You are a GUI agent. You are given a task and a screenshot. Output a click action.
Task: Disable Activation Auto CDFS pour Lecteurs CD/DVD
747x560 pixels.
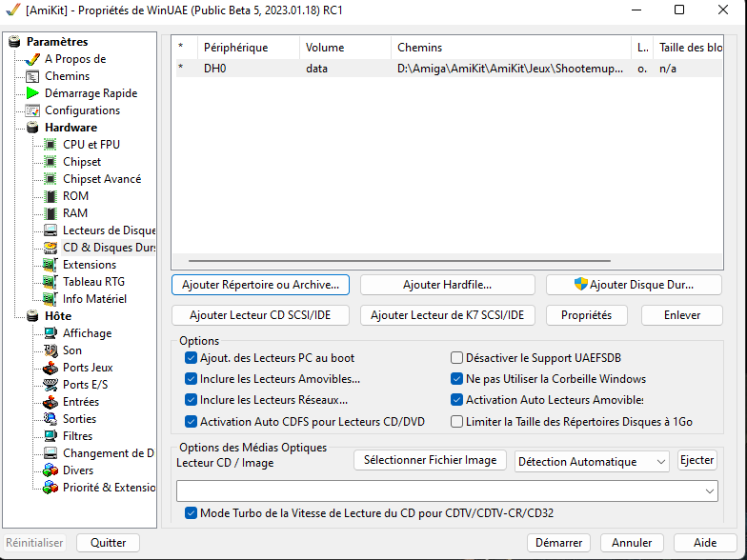[191, 421]
